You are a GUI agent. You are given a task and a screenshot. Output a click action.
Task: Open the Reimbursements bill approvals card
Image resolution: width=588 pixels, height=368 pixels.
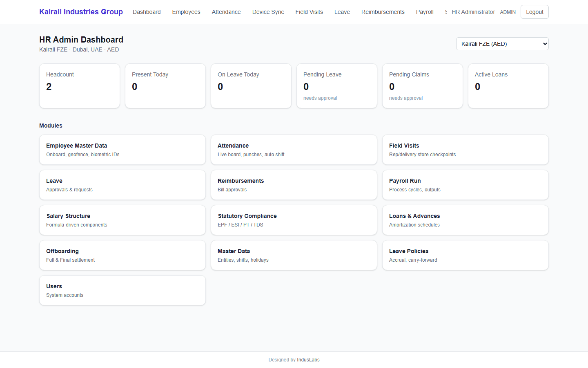[294, 185]
